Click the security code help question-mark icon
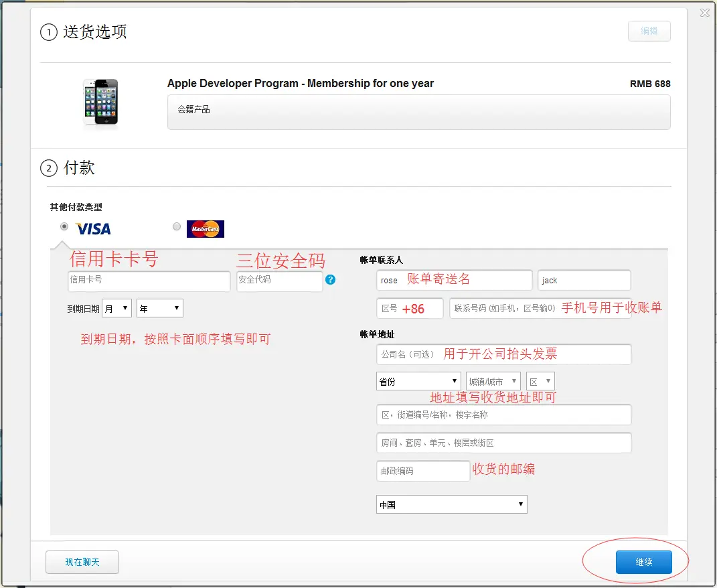The width and height of the screenshot is (717, 588). tap(330, 279)
